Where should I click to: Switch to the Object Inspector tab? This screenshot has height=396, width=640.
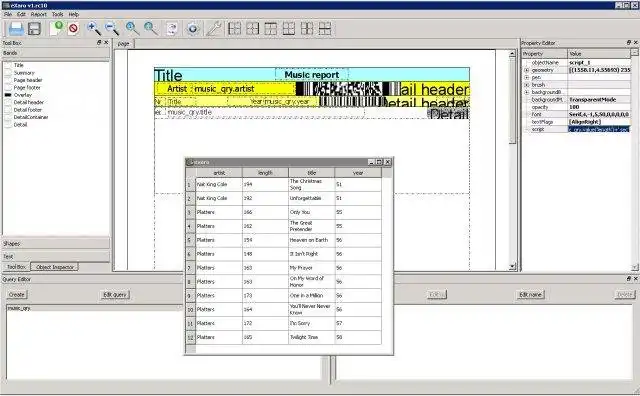(x=55, y=267)
